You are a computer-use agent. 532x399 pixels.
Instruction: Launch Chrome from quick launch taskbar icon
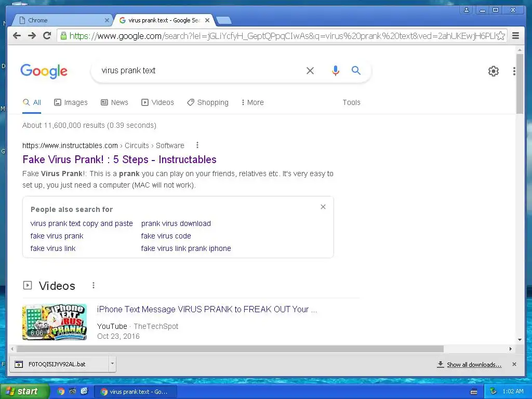[61, 392]
